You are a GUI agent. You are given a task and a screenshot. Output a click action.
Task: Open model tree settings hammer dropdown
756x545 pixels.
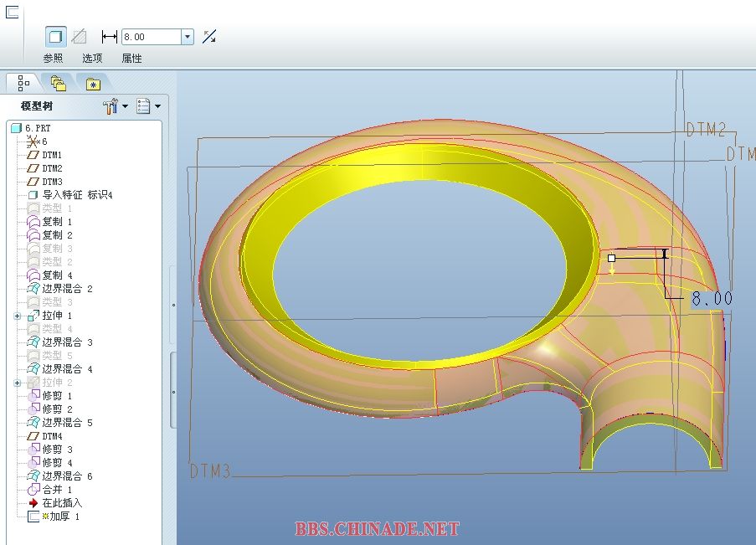(115, 106)
